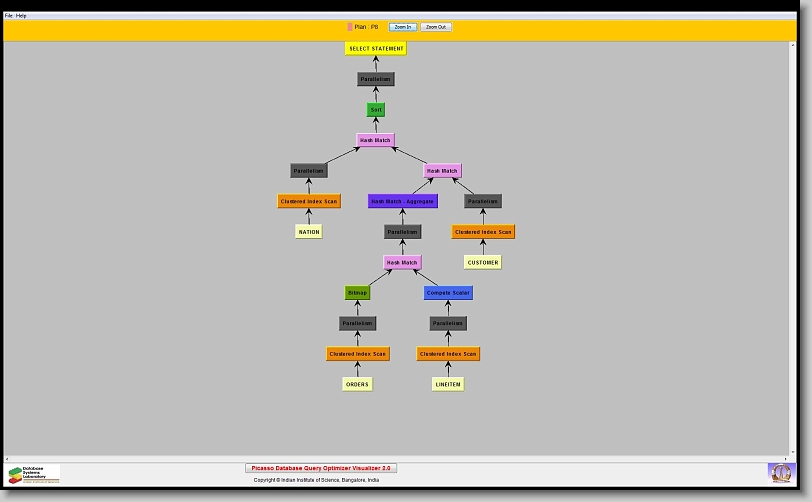Screen dimensions: 812x502
Task: Click the horizontal scrollbar below the plan
Action: click(x=400, y=458)
